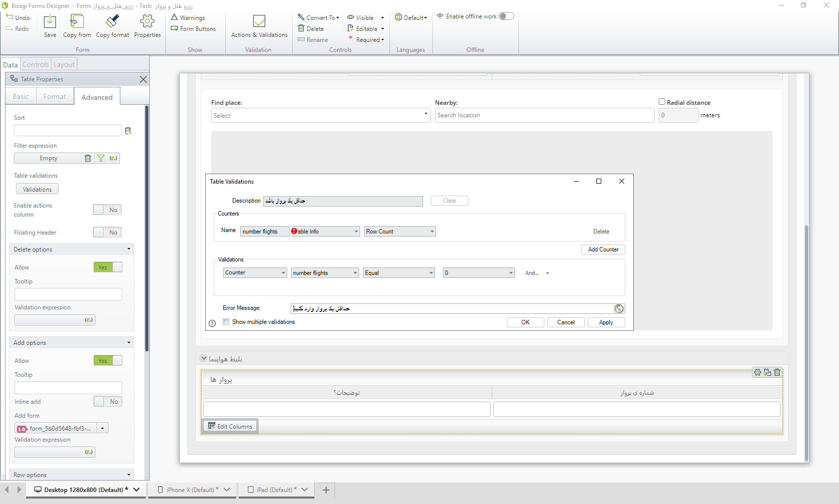The width and height of the screenshot is (839, 504).
Task: Click Cancel in Table Validations
Action: coord(566,322)
